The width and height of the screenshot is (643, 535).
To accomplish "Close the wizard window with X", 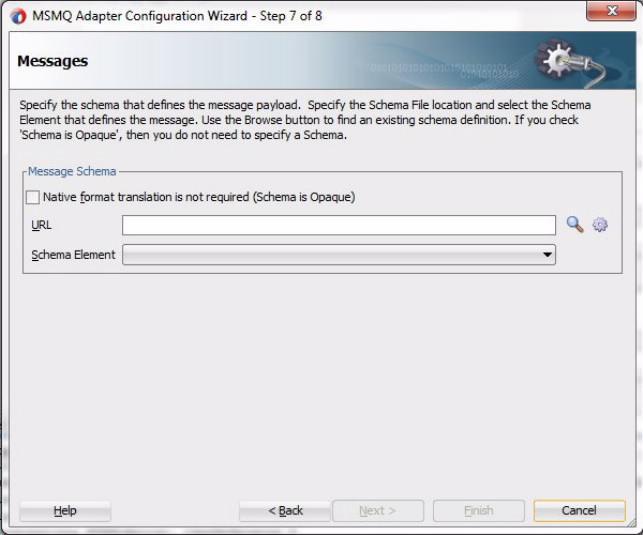I will pos(611,10).
